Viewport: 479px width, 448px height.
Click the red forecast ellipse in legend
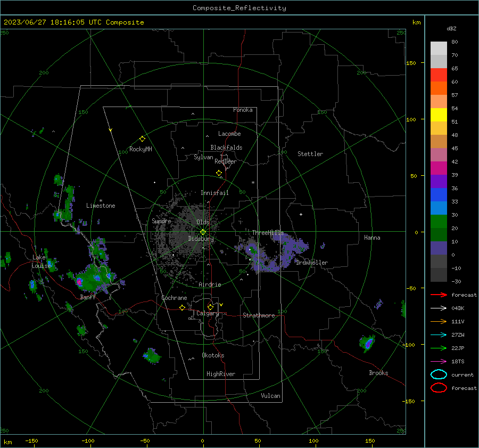pyautogui.click(x=439, y=388)
